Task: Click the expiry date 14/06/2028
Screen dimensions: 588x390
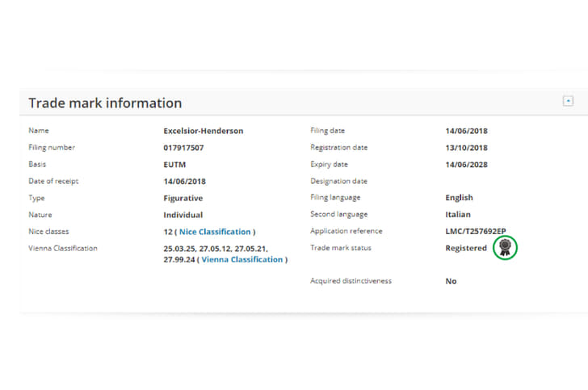Action: tap(466, 165)
